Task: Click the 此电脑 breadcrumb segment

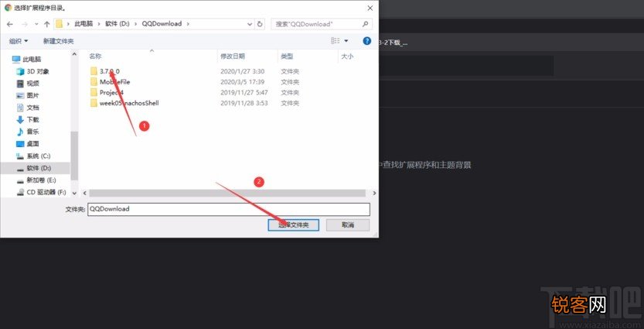Action: tap(83, 24)
